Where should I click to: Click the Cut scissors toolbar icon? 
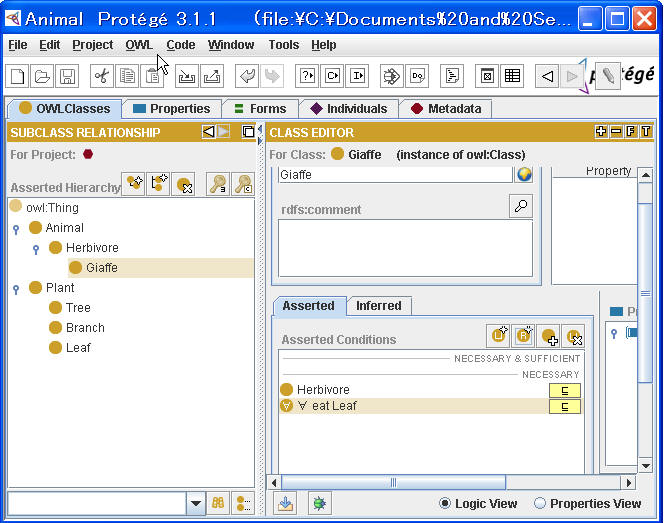[101, 76]
